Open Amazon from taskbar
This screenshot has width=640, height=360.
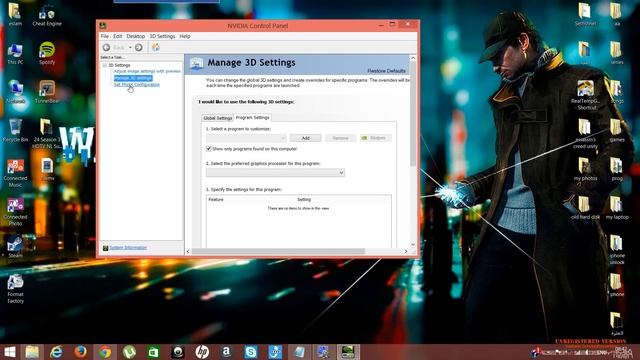[x=227, y=352]
